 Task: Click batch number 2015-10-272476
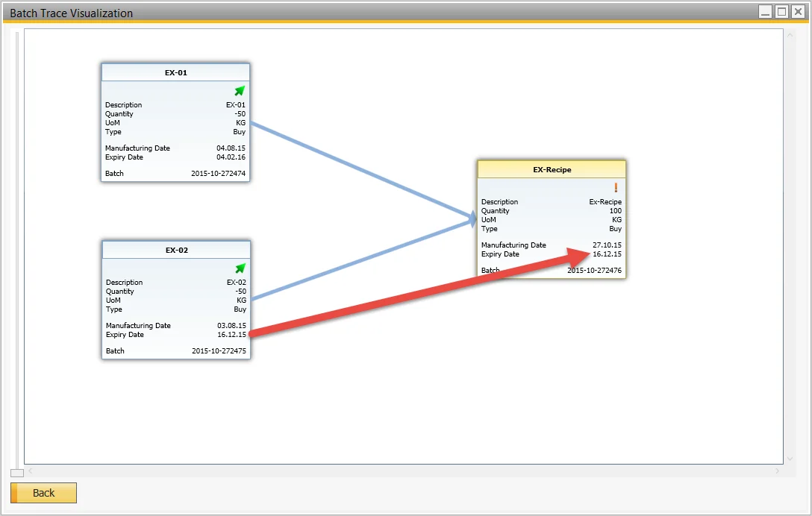tap(595, 270)
